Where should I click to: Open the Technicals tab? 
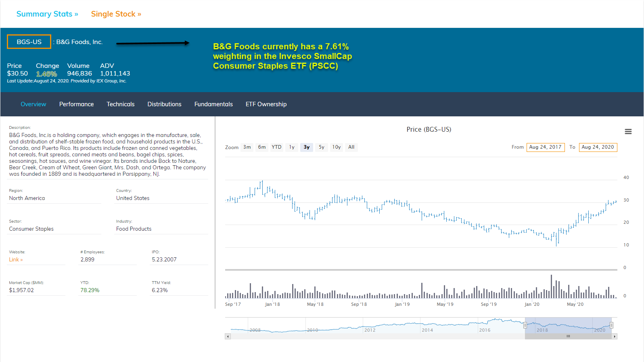tap(121, 104)
